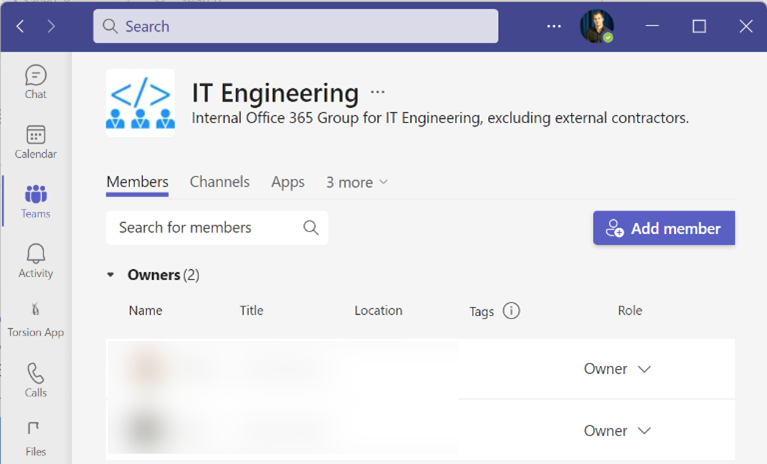Click the team description text

click(440, 118)
